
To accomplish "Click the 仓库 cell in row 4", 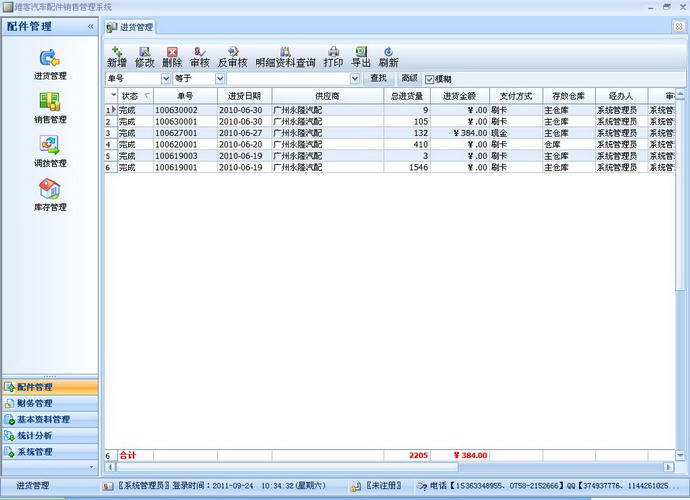I will pyautogui.click(x=569, y=144).
